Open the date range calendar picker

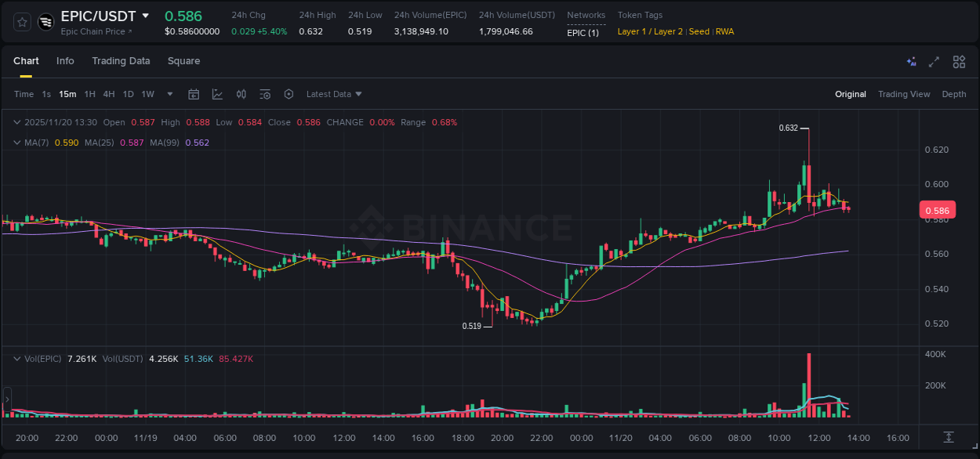(x=194, y=94)
